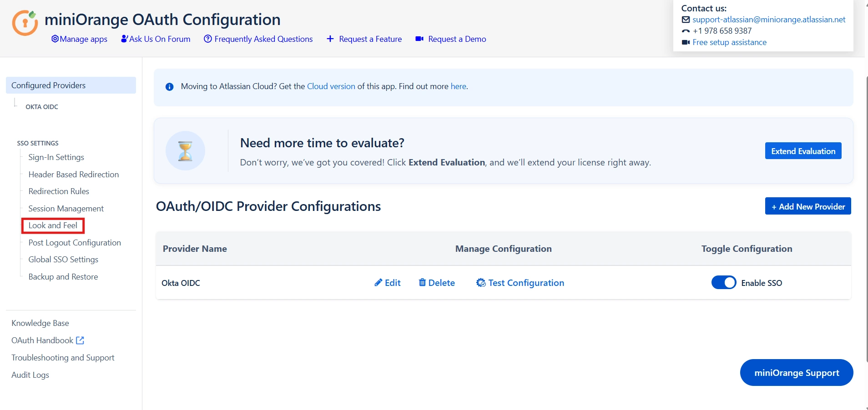Click the info icon in Cloud banner
Screen dimensions: 868x410
[x=170, y=87]
